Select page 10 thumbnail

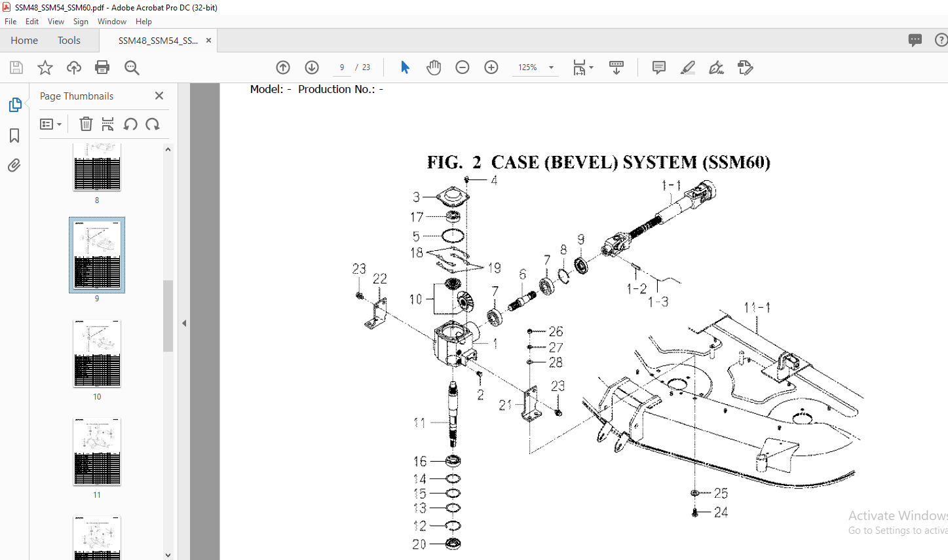click(97, 354)
